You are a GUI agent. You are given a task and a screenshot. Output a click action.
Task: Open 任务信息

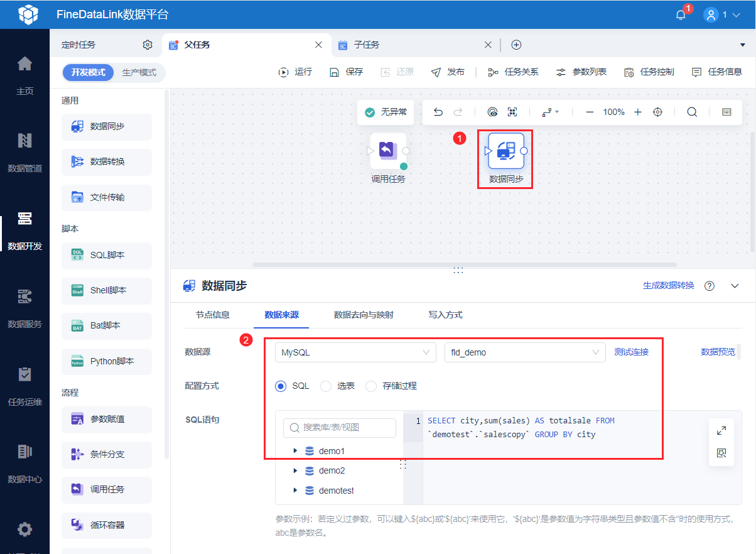(x=717, y=72)
